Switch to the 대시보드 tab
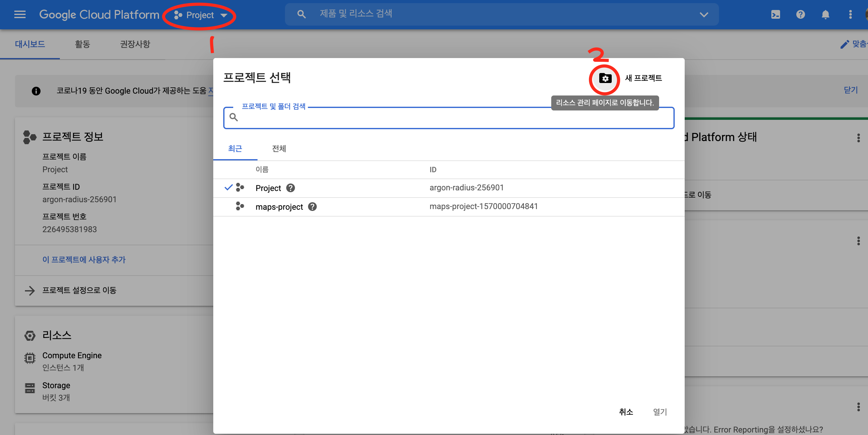The image size is (868, 435). pos(30,44)
